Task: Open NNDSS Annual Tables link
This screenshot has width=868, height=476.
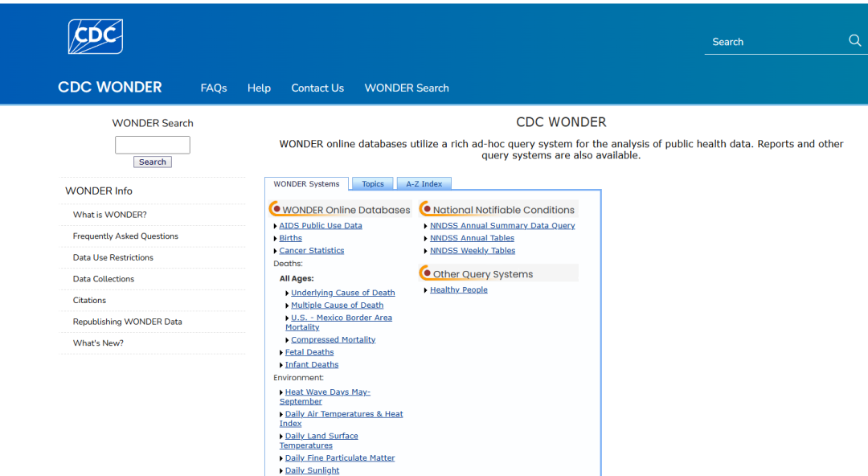Action: [x=473, y=238]
